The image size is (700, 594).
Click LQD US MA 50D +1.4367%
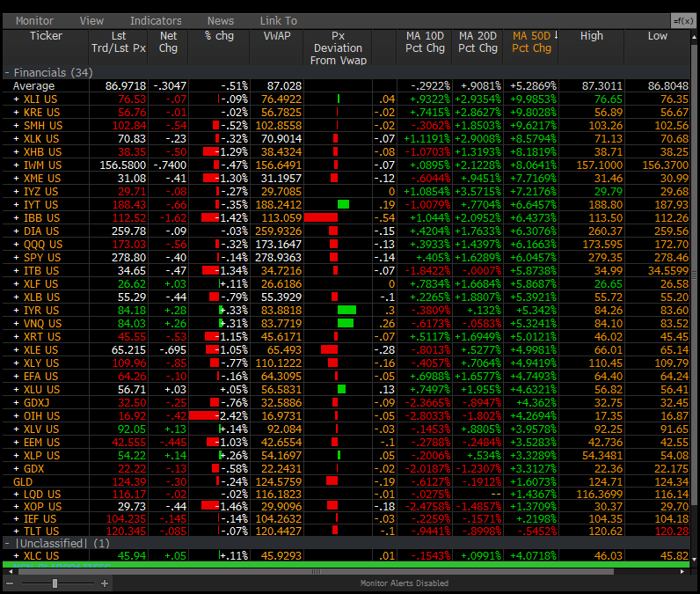click(534, 495)
